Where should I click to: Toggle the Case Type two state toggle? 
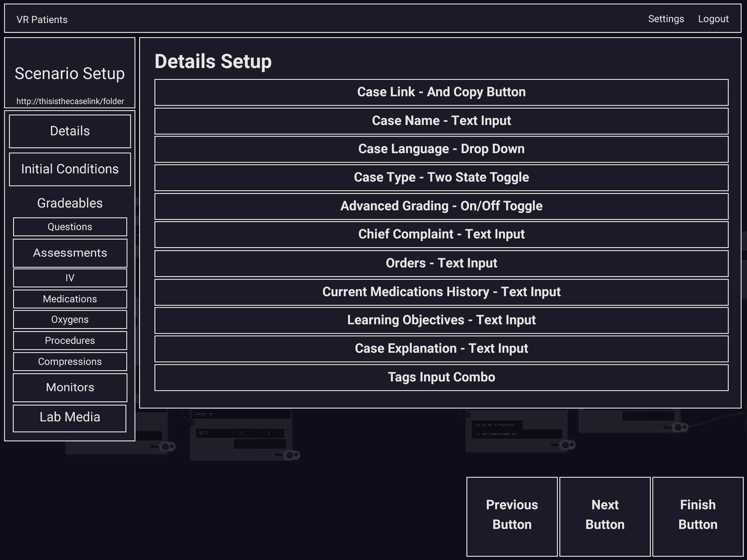click(441, 178)
